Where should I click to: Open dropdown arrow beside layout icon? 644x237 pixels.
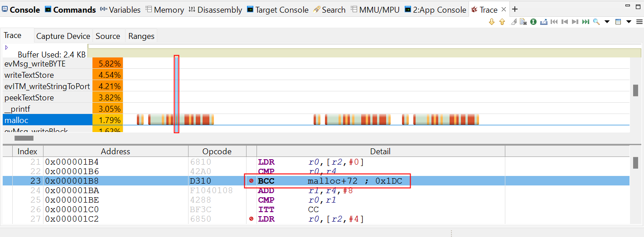629,22
